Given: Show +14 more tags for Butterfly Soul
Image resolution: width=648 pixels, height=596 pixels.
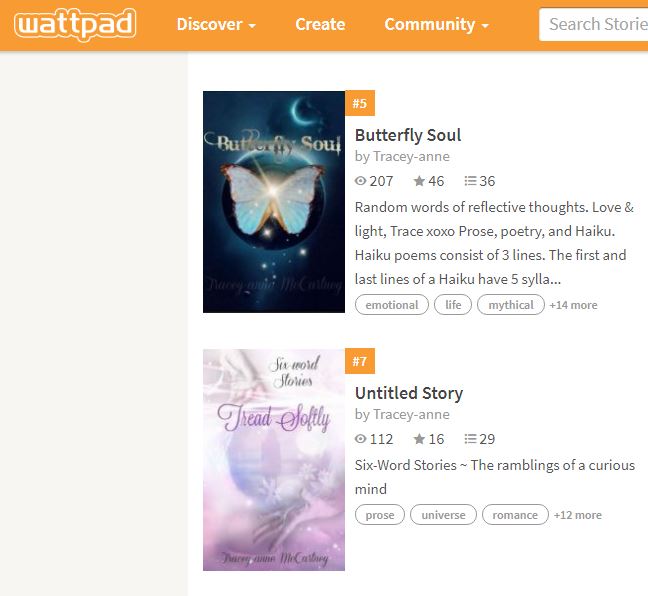Looking at the screenshot, I should (573, 305).
